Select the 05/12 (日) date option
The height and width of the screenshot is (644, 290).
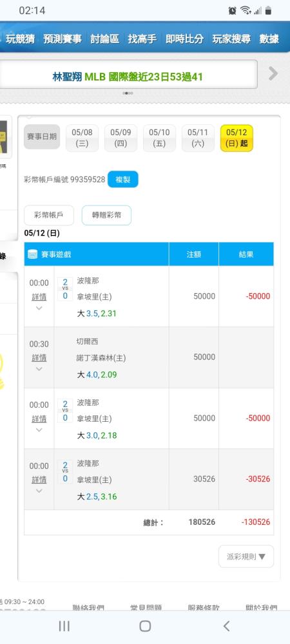click(x=237, y=138)
